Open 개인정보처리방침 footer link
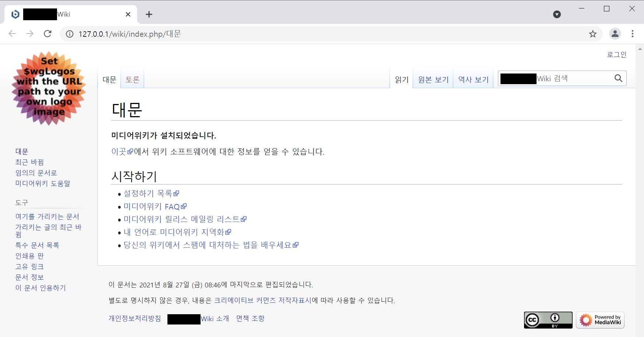 coord(135,318)
